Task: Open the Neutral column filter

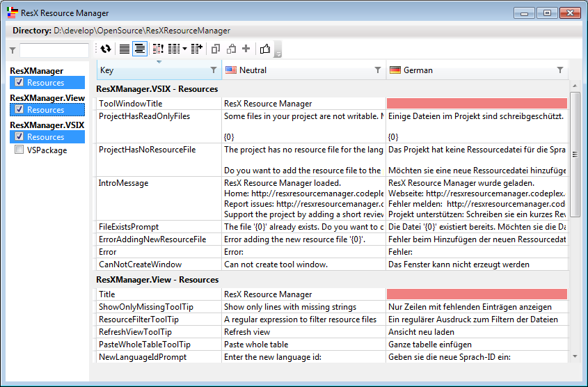Action: tap(378, 70)
